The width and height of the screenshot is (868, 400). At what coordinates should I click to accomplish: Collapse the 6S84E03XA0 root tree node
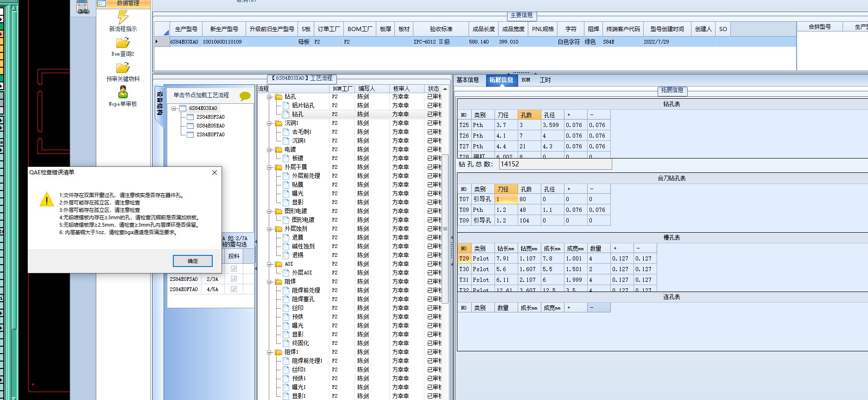tap(174, 108)
